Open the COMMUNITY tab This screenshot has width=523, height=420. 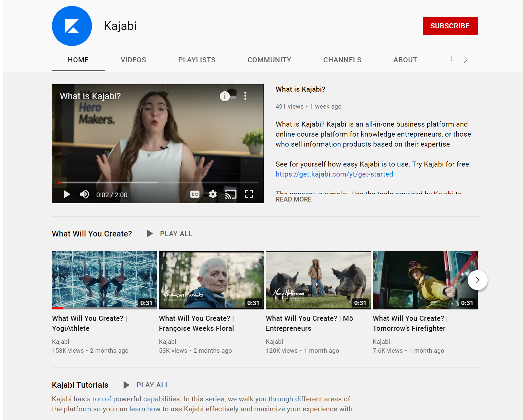pyautogui.click(x=269, y=60)
